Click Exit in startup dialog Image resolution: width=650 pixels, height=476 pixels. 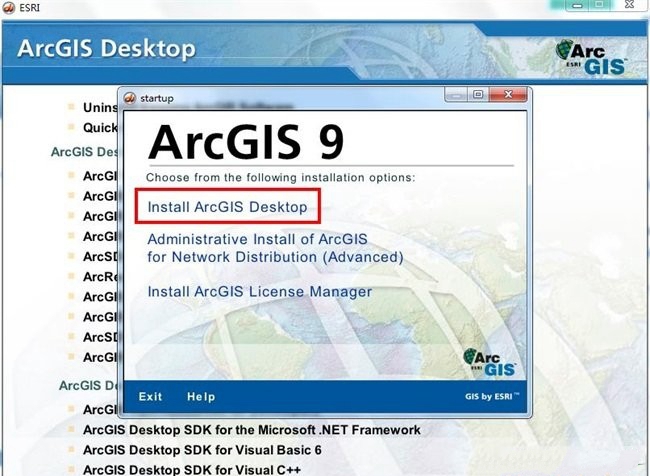[150, 397]
